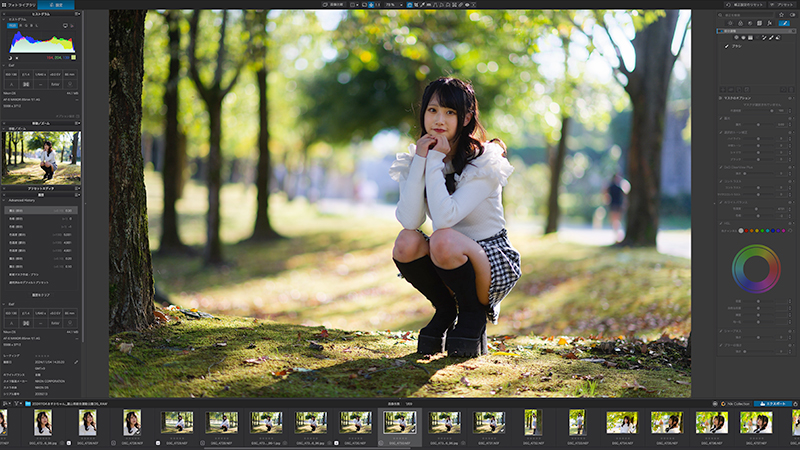Select the 設定 (Customize) tab
Viewport: 800px width, 450px height.
[56, 5]
